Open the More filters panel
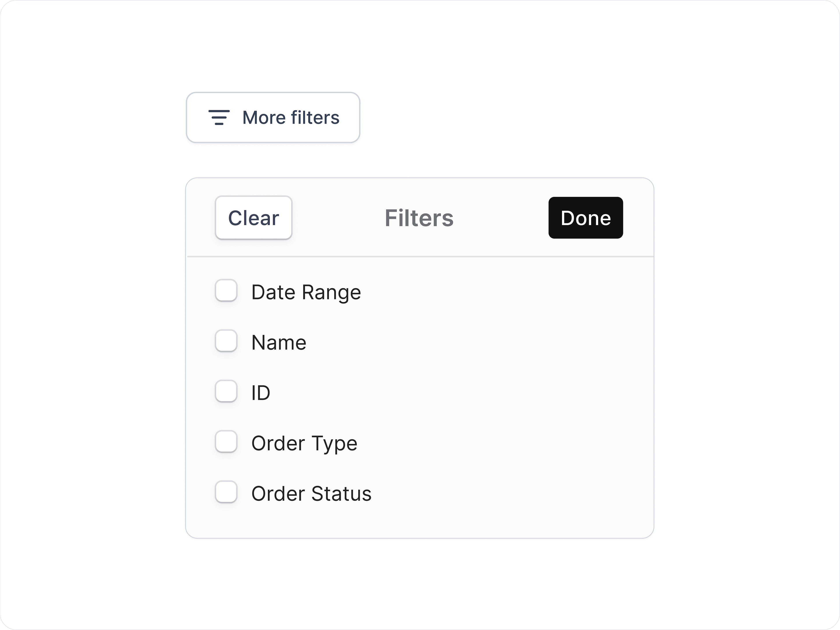The height and width of the screenshot is (630, 840). coord(273,117)
